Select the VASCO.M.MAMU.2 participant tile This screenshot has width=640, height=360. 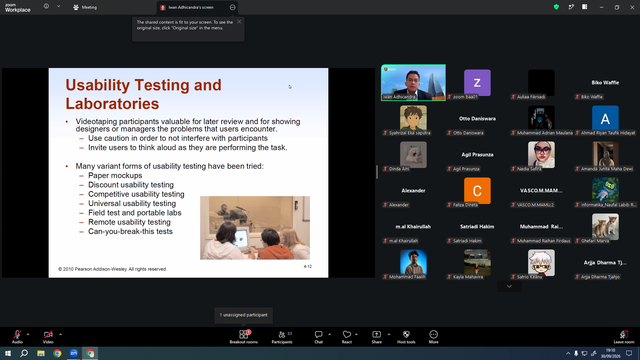541,191
